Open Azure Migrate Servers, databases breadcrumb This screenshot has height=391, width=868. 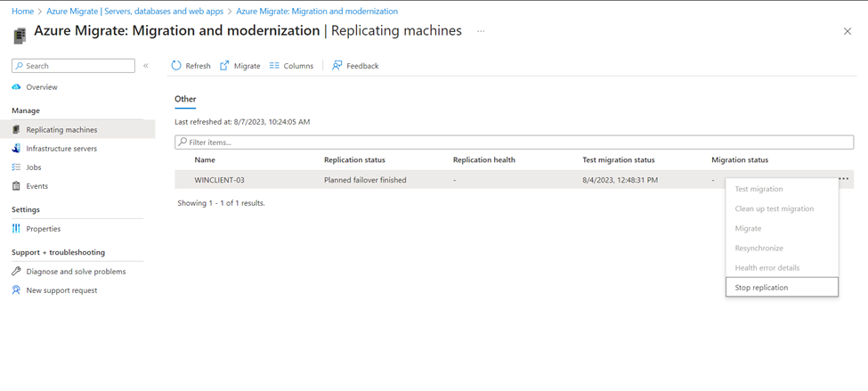point(135,11)
